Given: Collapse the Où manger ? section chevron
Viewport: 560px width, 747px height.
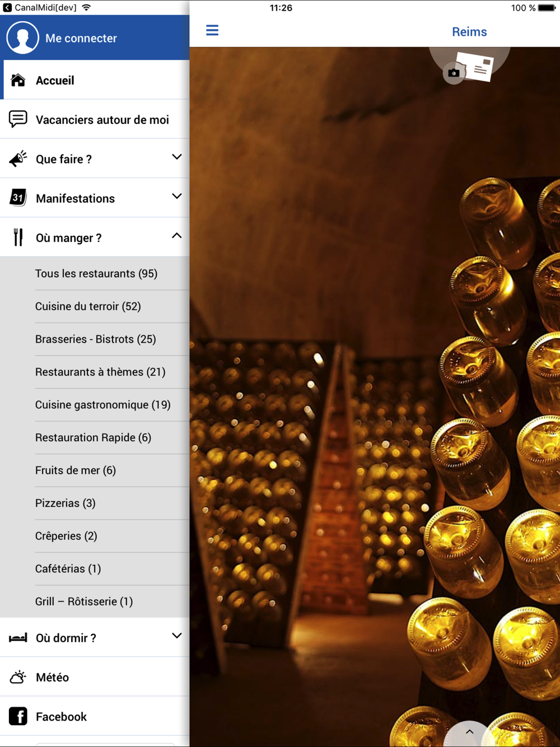Looking at the screenshot, I should click(x=176, y=236).
